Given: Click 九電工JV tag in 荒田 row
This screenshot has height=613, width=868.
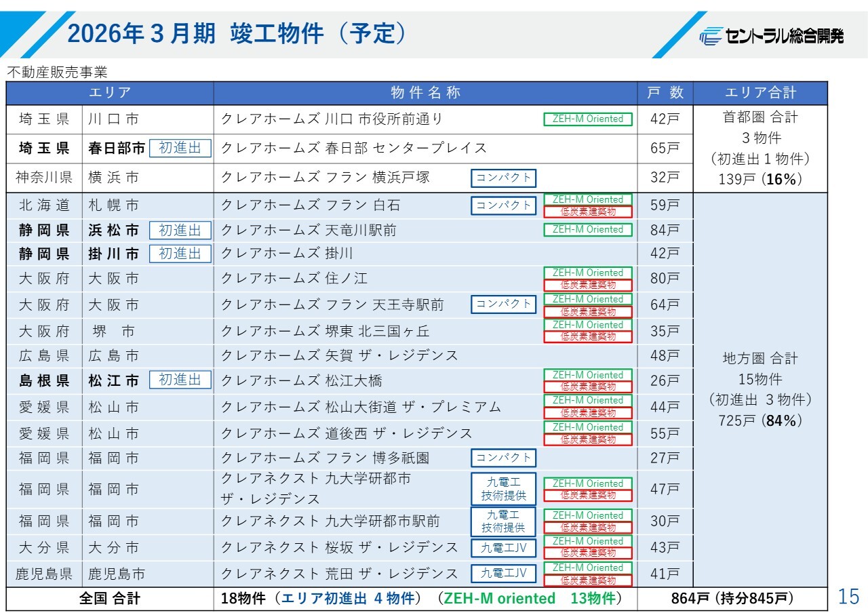Looking at the screenshot, I should [503, 574].
